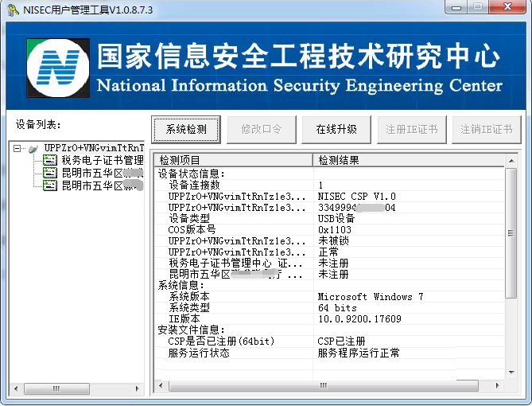The height and width of the screenshot is (406, 532).
Task: Select the 系统类型 row
Action: point(329,308)
